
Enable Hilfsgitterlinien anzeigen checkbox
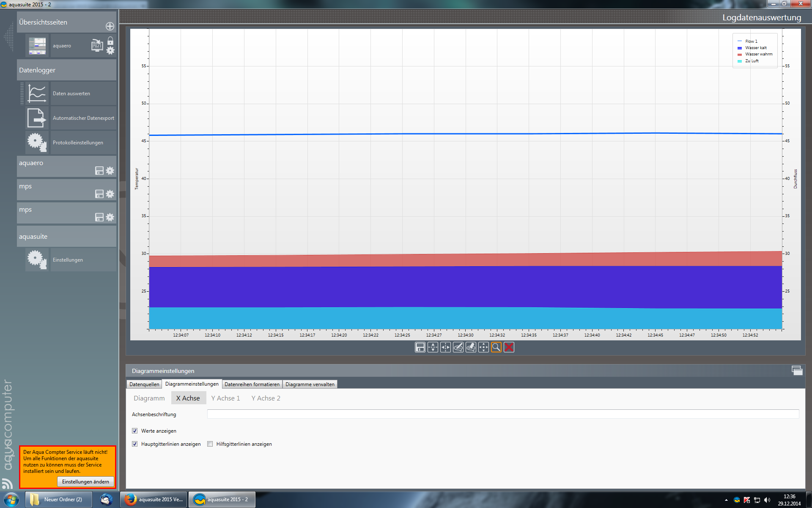tap(210, 444)
